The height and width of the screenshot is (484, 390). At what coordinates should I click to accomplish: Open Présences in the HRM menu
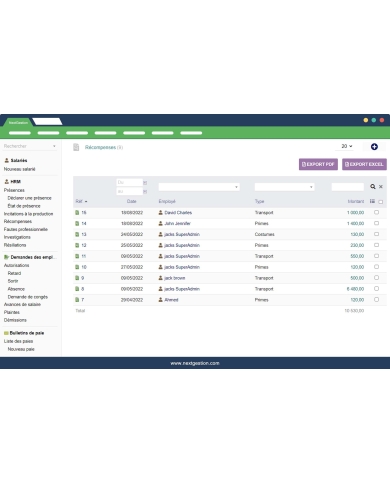[x=14, y=190]
